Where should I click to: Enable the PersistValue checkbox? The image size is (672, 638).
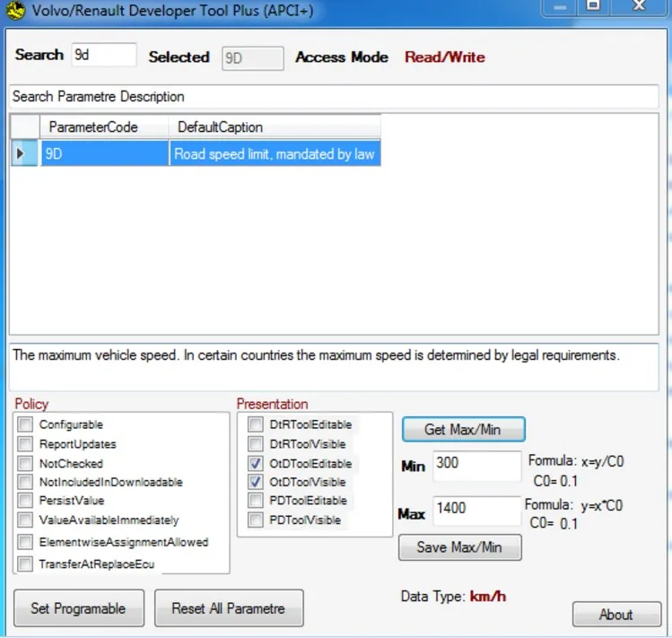[25, 501]
